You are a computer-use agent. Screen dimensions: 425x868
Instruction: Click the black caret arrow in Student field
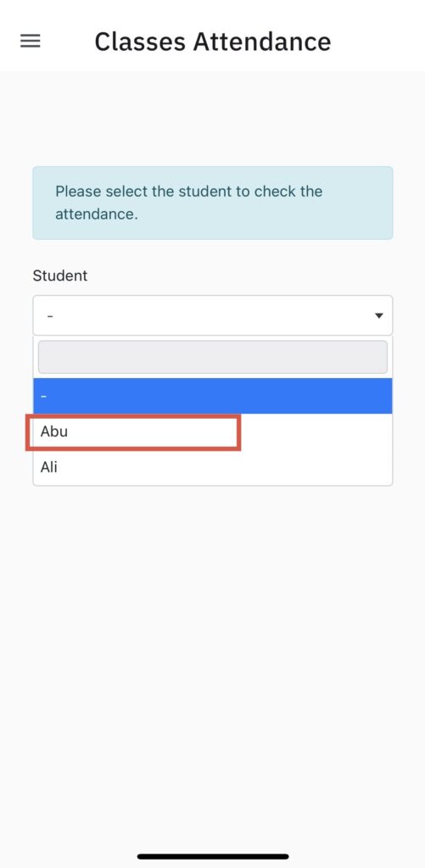tap(379, 315)
